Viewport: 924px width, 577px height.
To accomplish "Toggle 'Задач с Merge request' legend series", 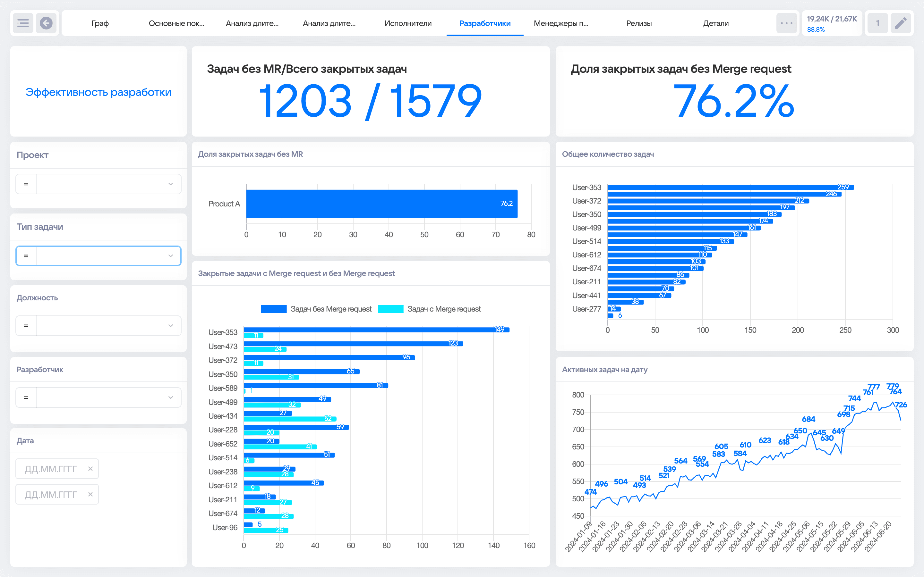I will pyautogui.click(x=429, y=309).
